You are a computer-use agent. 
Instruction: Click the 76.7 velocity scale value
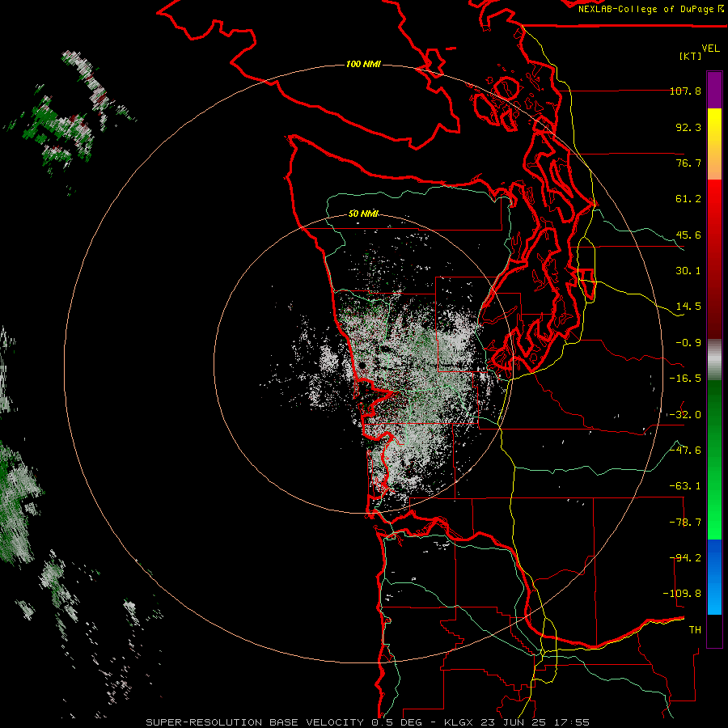click(x=688, y=163)
